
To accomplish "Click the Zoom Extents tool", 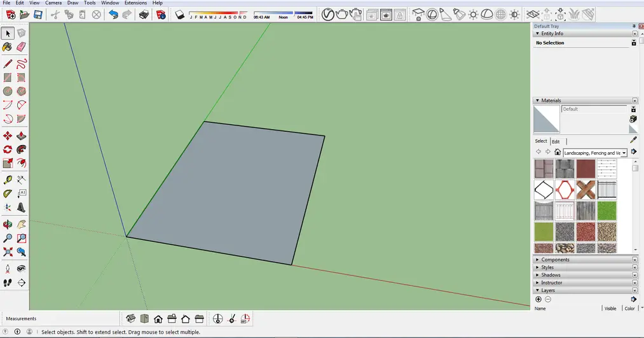I will (x=8, y=251).
